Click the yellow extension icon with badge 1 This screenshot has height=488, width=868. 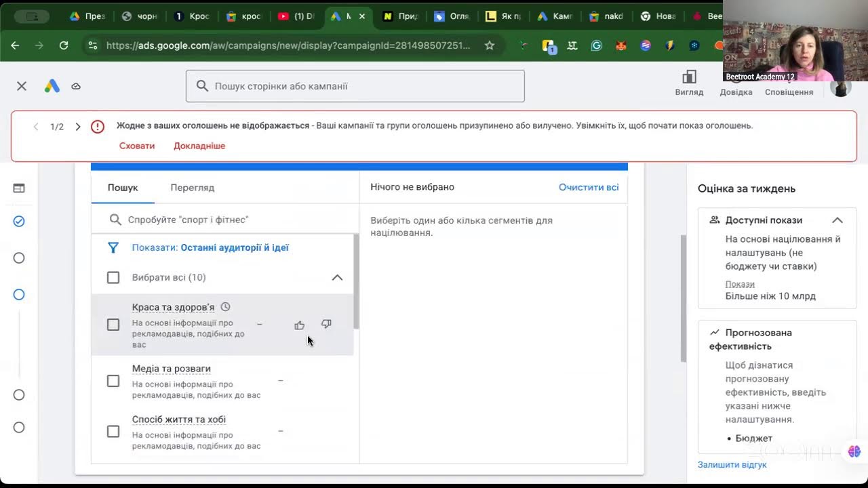pos(549,46)
